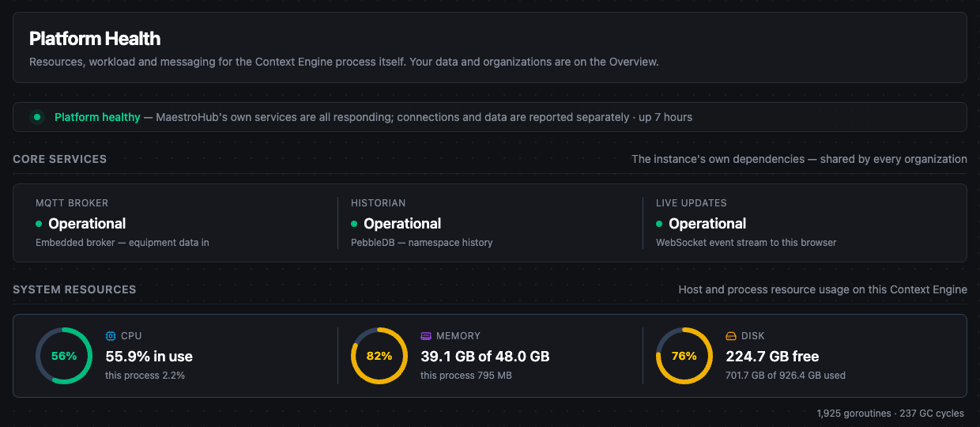The width and height of the screenshot is (980, 427).
Task: Click the 'Platform healthy' status text
Action: (97, 117)
